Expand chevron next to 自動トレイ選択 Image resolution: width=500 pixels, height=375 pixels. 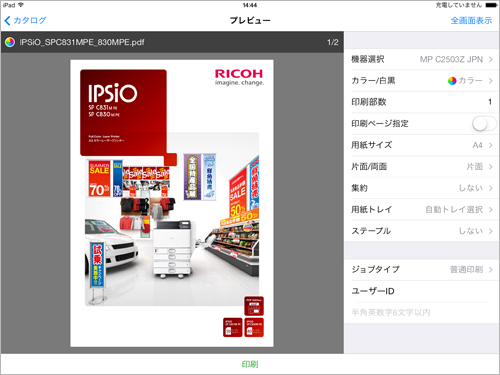[491, 209]
